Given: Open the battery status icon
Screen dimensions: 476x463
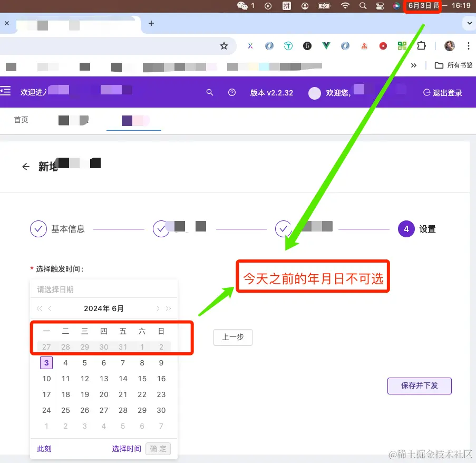Looking at the screenshot, I should (x=324, y=6).
